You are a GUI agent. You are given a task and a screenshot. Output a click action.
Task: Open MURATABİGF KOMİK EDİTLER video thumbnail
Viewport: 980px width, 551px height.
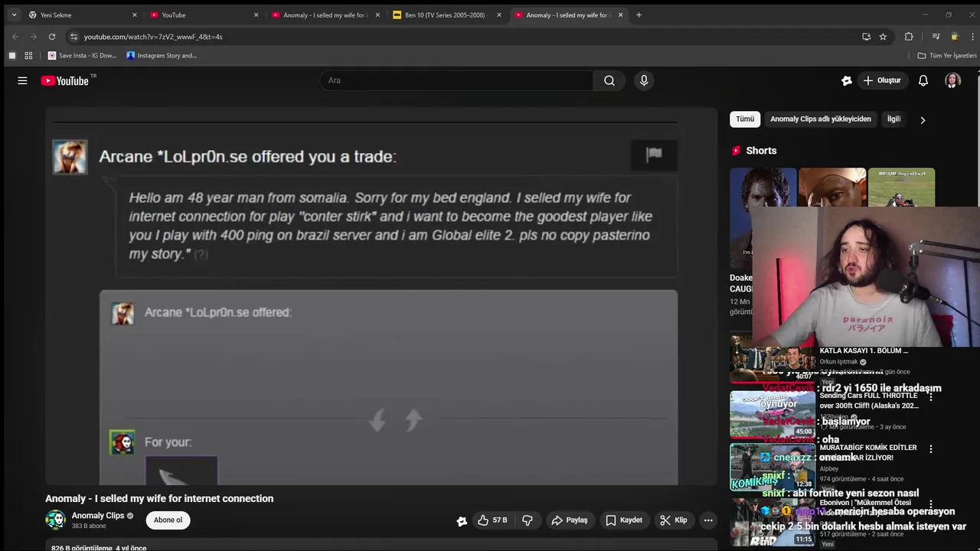[x=773, y=467]
